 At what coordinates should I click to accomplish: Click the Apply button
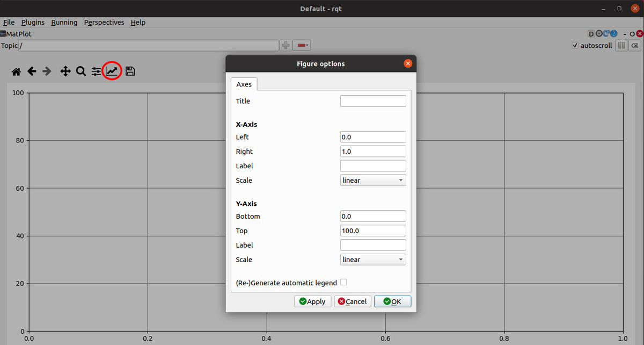pyautogui.click(x=312, y=301)
